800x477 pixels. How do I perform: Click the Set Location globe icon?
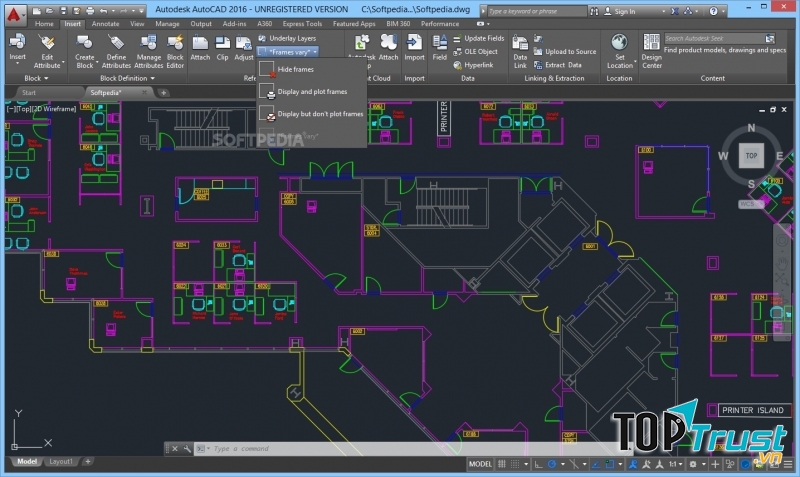coord(619,42)
